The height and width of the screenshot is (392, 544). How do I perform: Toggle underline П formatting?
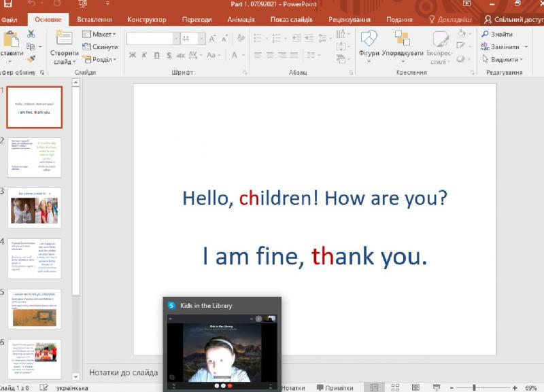click(x=157, y=55)
